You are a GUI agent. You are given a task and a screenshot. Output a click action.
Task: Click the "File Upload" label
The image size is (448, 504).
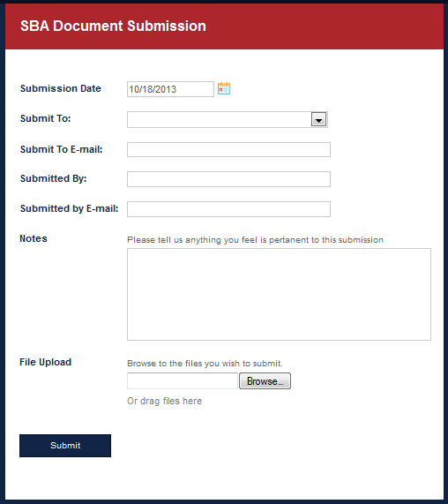click(x=46, y=362)
